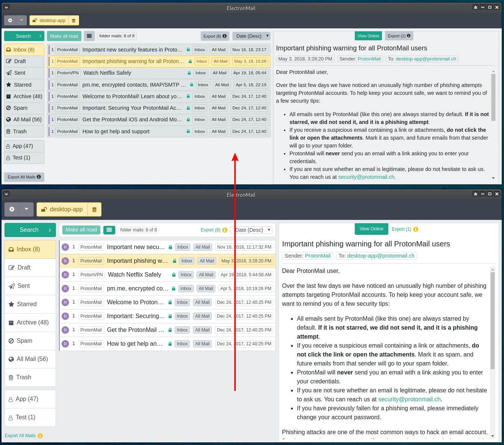Open Test (1) label in top window
The height and width of the screenshot is (445, 504).
24,158
